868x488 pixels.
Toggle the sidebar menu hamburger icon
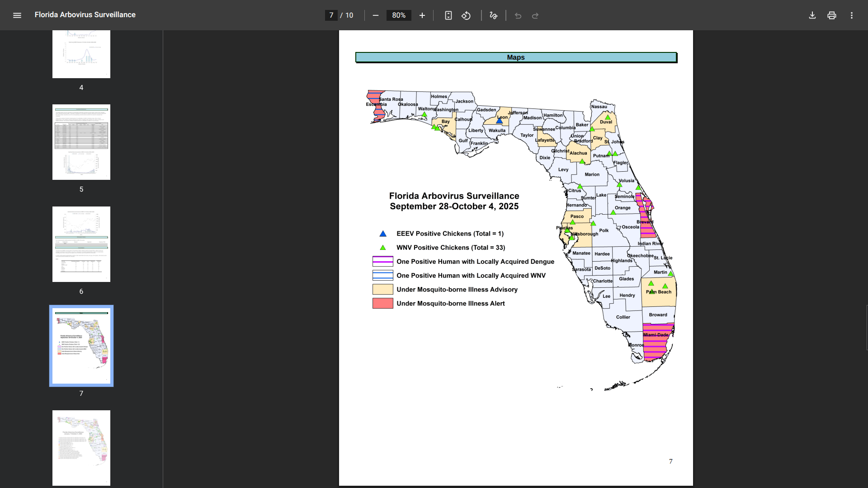[x=17, y=15]
